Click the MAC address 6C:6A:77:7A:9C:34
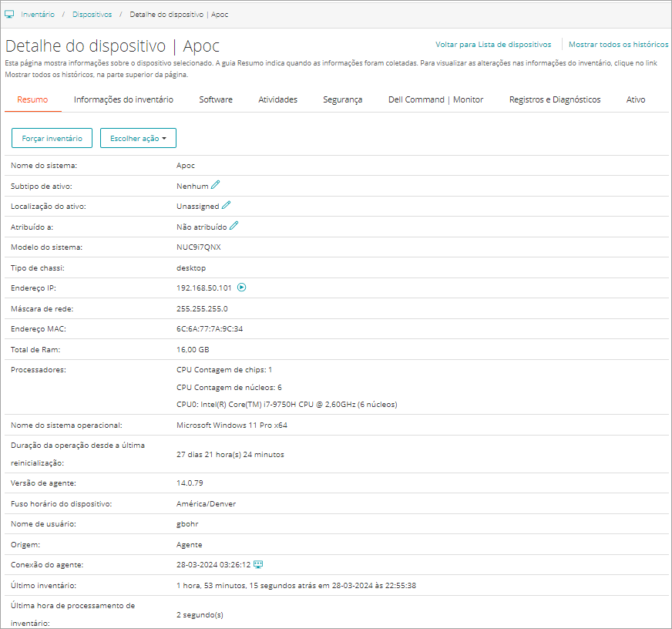 pyautogui.click(x=210, y=329)
